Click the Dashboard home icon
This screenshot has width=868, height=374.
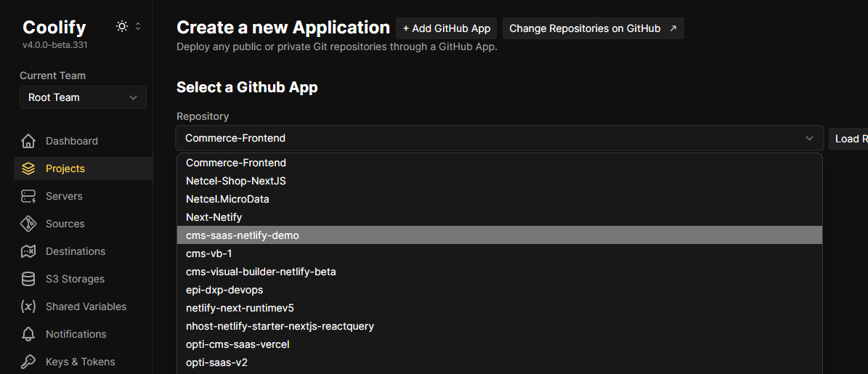[28, 141]
